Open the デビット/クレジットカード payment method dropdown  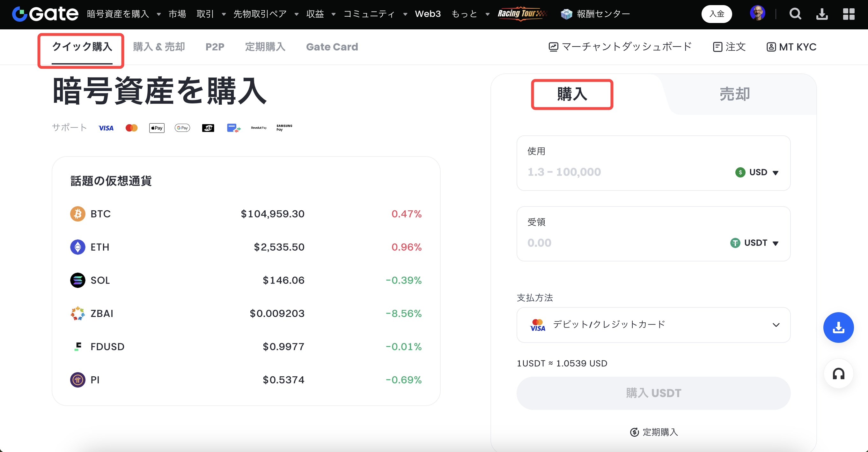coord(653,325)
